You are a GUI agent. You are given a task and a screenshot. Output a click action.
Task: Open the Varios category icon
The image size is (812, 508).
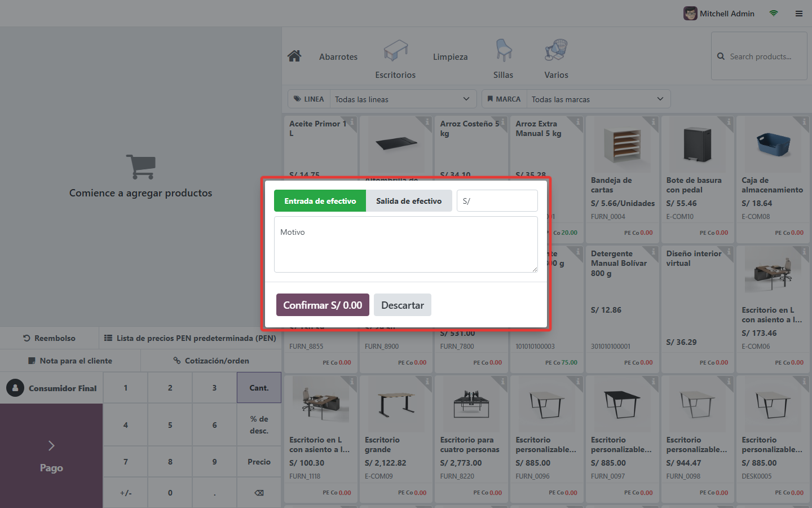[556, 50]
